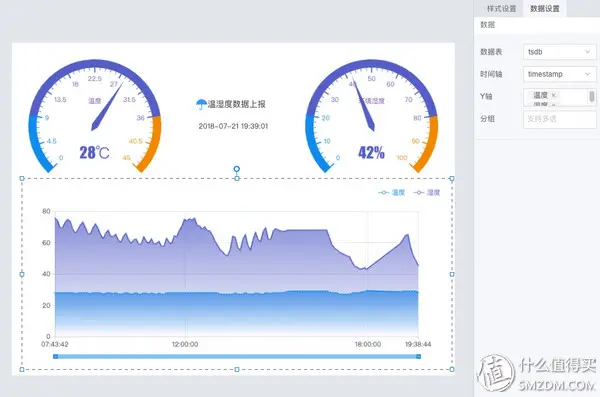This screenshot has width=600, height=397.
Task: Click the 时间轴 field label
Action: 491,74
